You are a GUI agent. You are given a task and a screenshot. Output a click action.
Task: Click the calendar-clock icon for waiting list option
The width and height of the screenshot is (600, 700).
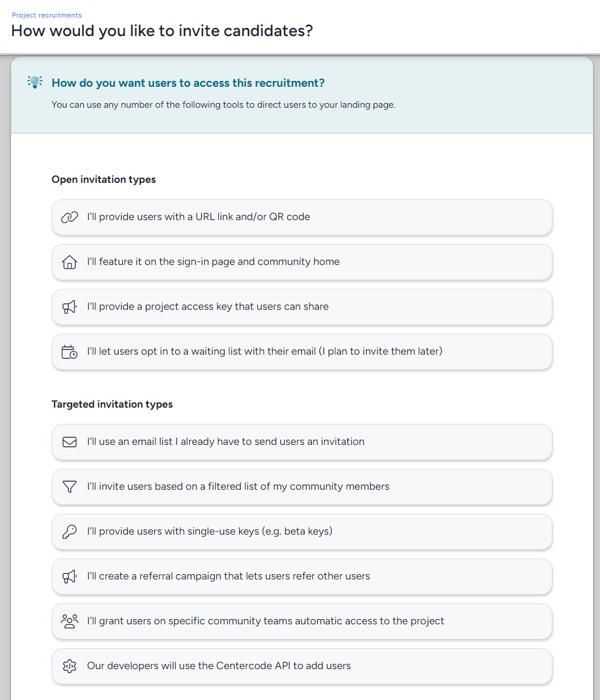pos(70,351)
